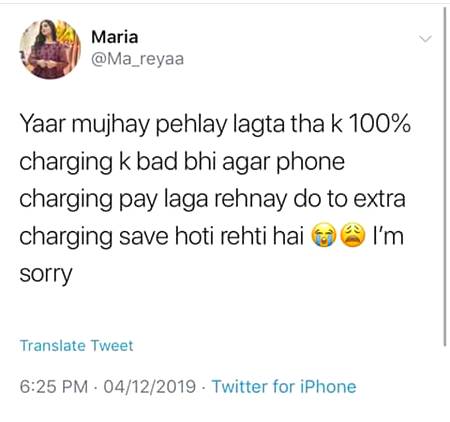Click the 6:25 PM timestamp
450x422 pixels.
tap(54, 387)
